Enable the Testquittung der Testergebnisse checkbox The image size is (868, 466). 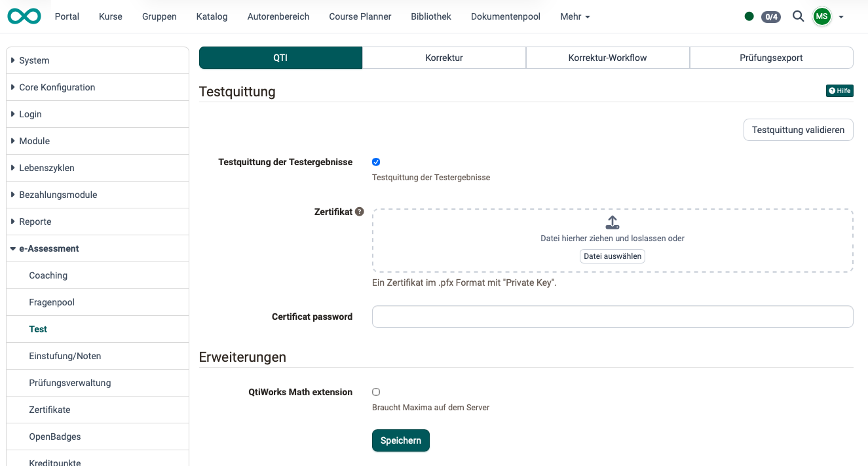[375, 162]
